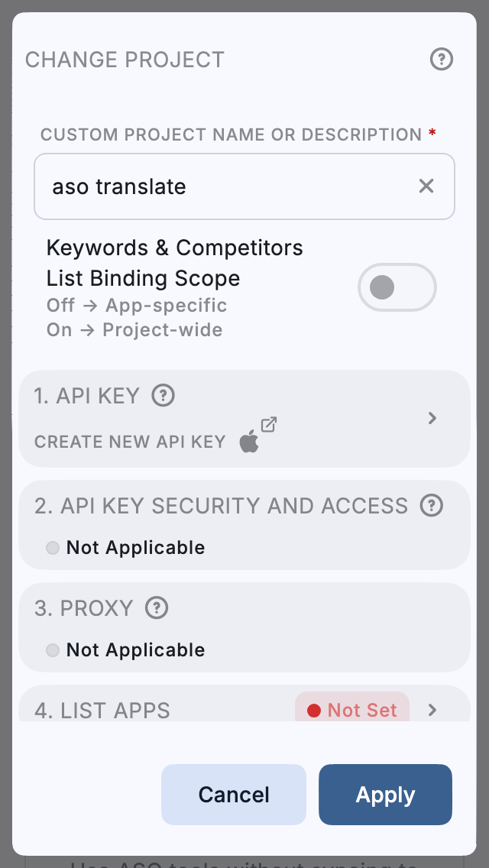Open the external link icon for new API key
This screenshot has width=489, height=868.
pyautogui.click(x=269, y=424)
